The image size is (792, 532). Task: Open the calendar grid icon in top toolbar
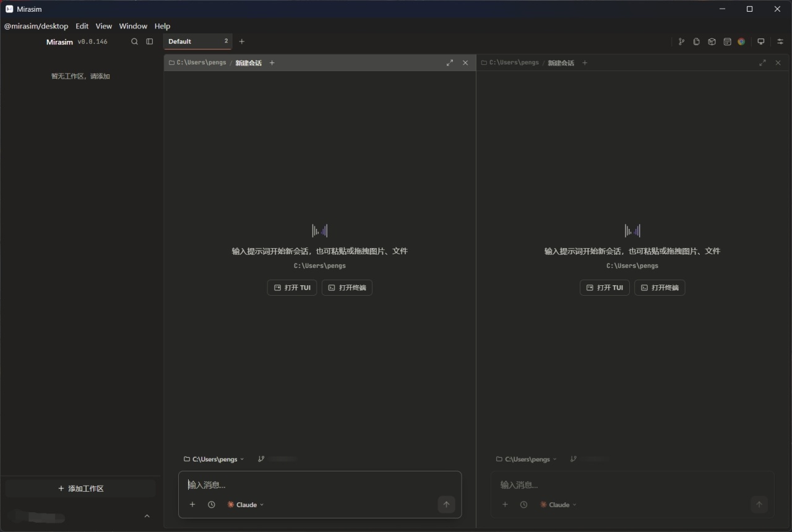(x=727, y=41)
